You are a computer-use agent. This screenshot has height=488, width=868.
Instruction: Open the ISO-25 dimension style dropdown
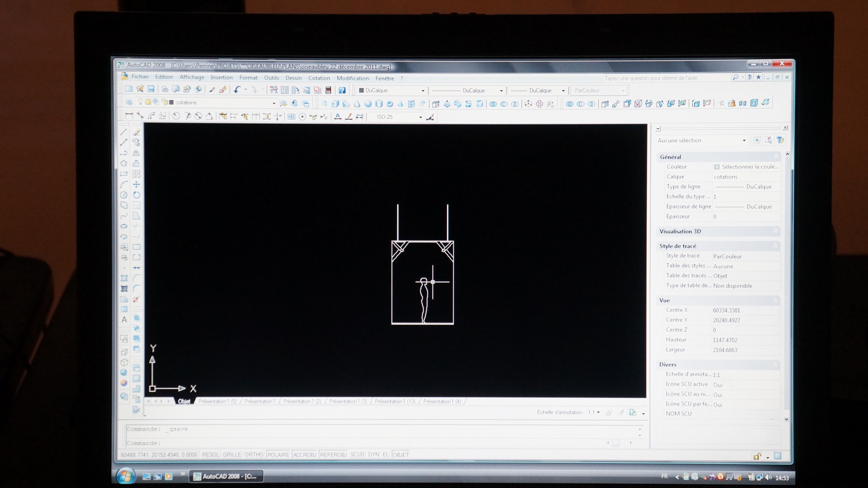click(420, 117)
